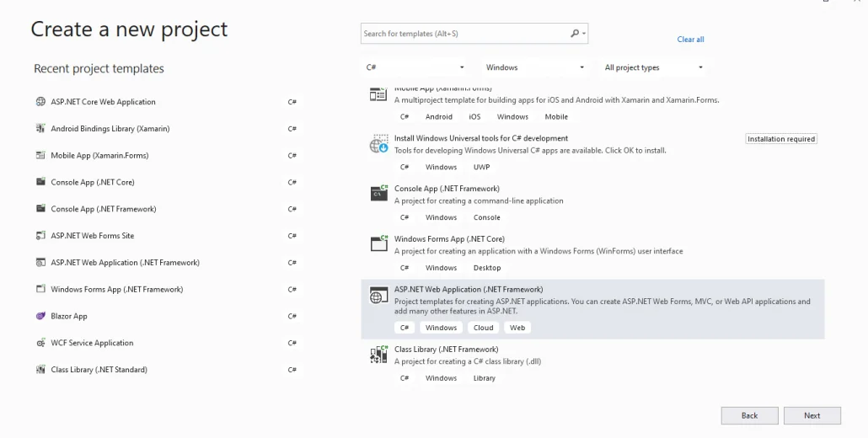Choose Console App (.NET Core) recent template
This screenshot has width=868, height=438.
[166, 182]
